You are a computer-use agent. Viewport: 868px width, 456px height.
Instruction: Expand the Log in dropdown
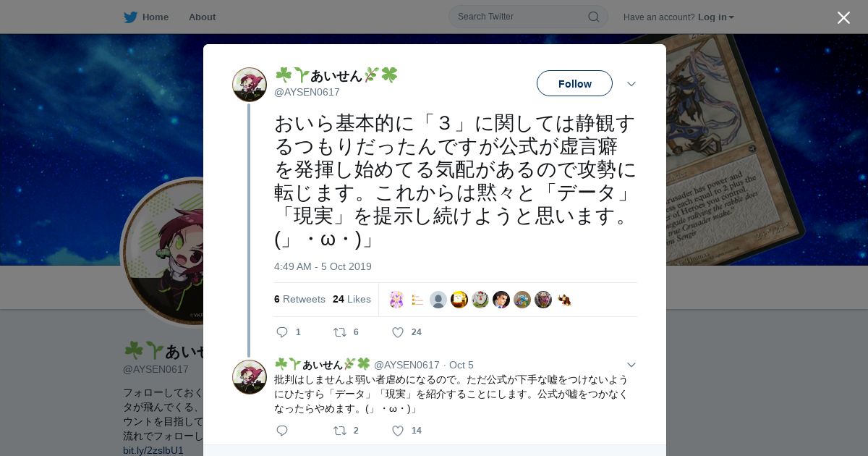point(716,17)
